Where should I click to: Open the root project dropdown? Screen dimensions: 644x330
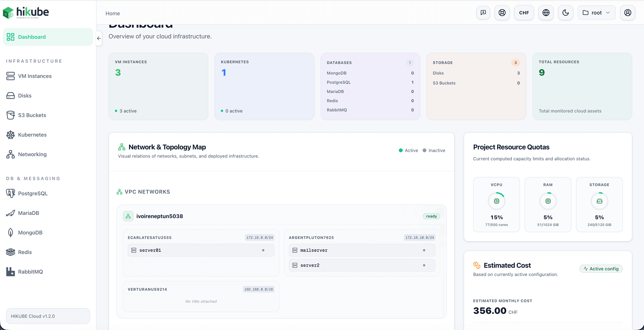point(597,13)
